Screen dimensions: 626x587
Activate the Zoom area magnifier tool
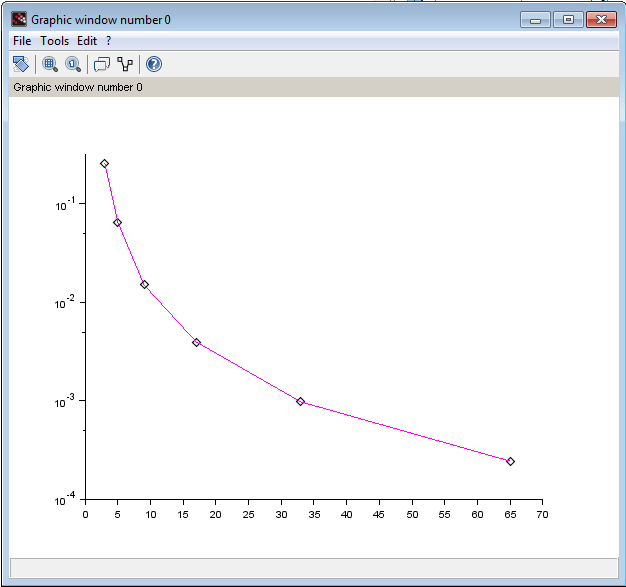[50, 64]
